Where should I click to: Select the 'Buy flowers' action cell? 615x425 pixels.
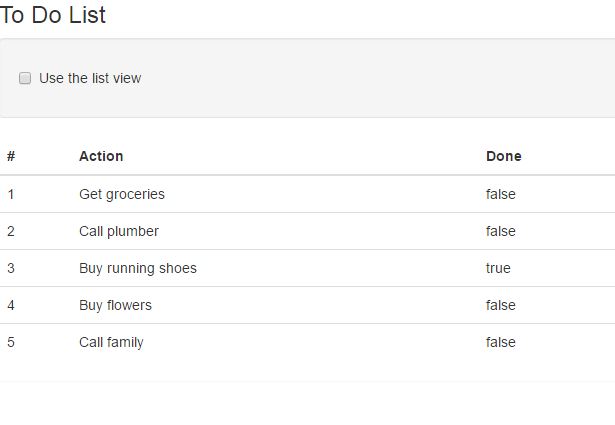click(116, 305)
